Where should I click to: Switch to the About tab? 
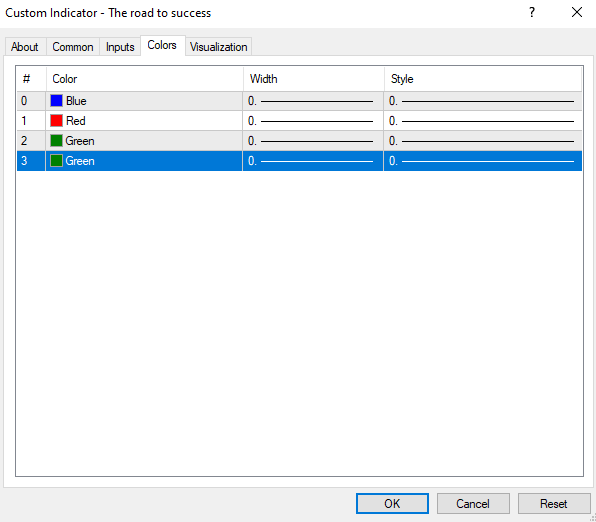coord(25,47)
